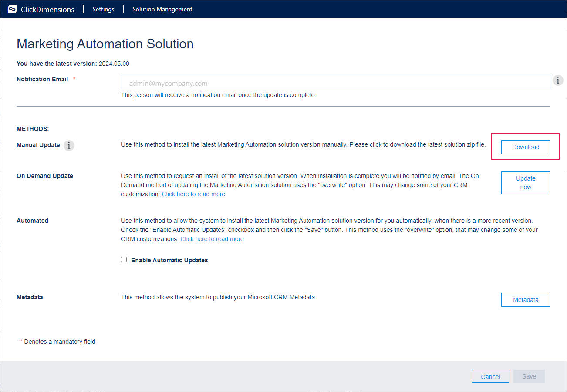
Task: Click the On Demand Update label
Action: pyautogui.click(x=44, y=176)
